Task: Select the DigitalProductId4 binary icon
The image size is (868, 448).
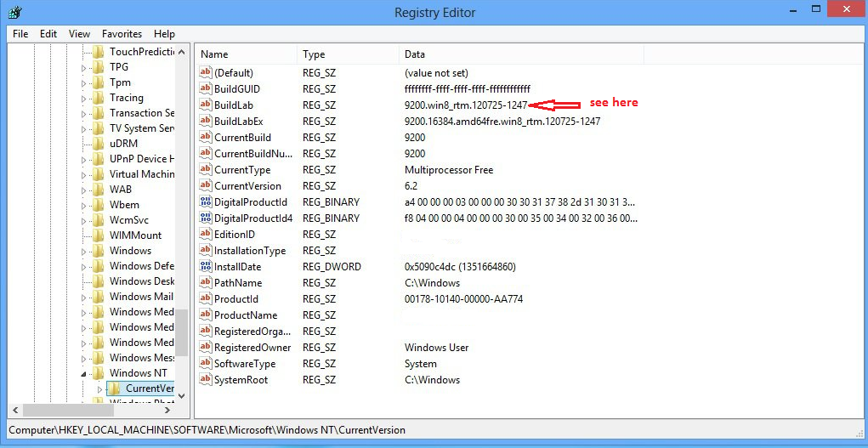Action: point(206,218)
